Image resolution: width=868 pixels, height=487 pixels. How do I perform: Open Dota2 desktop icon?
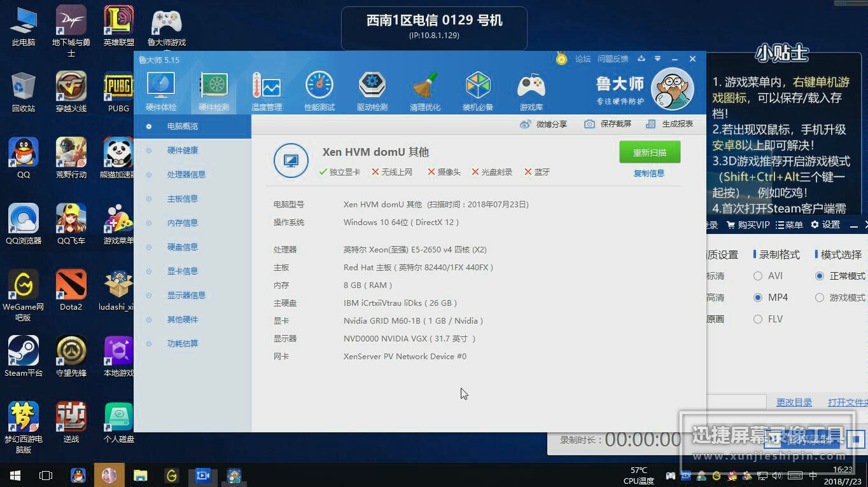click(71, 291)
